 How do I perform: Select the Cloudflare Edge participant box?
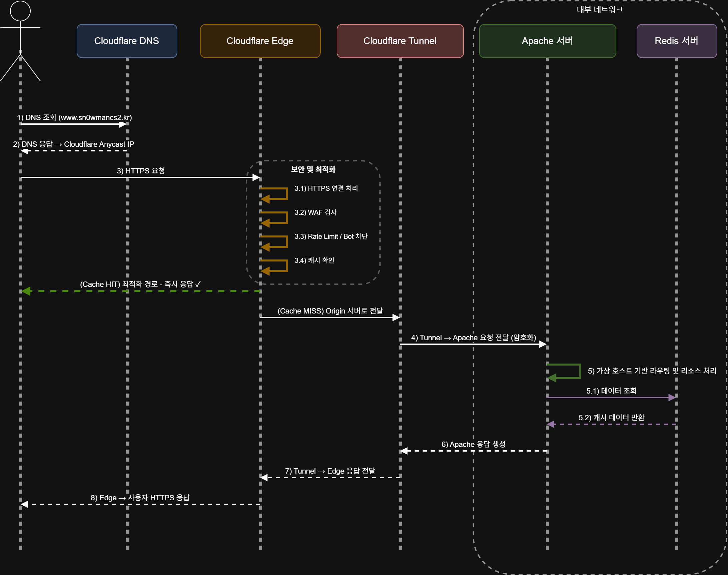[x=260, y=41]
